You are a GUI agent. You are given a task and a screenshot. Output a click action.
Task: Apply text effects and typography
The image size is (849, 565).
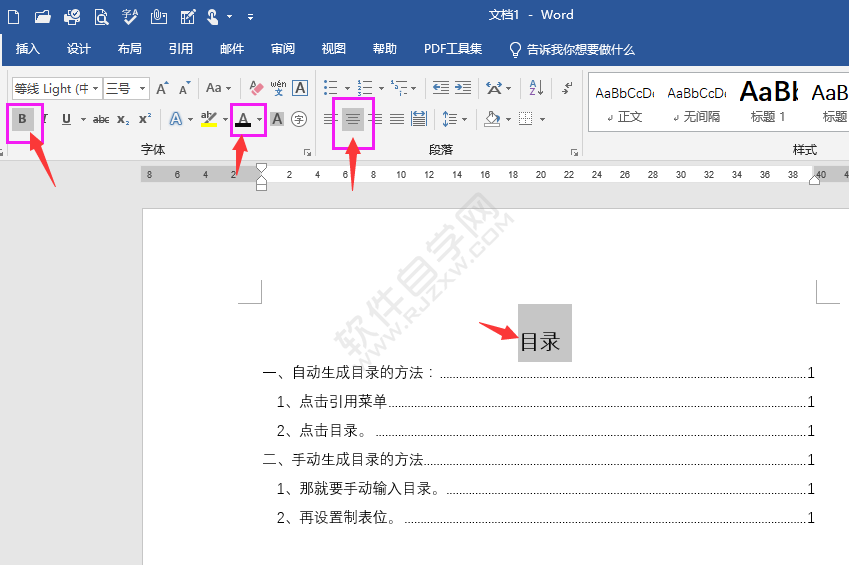point(176,119)
